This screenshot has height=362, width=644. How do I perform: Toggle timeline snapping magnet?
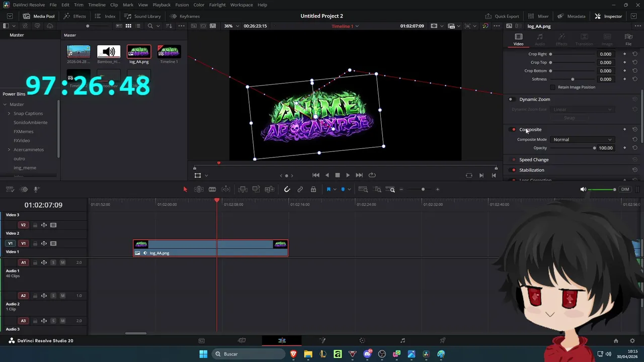point(287,190)
